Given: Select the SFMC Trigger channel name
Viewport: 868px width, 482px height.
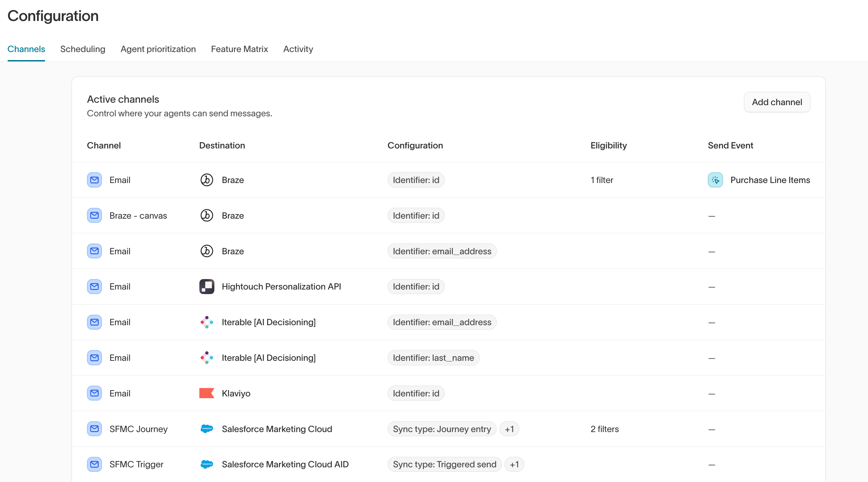Looking at the screenshot, I should tap(137, 464).
